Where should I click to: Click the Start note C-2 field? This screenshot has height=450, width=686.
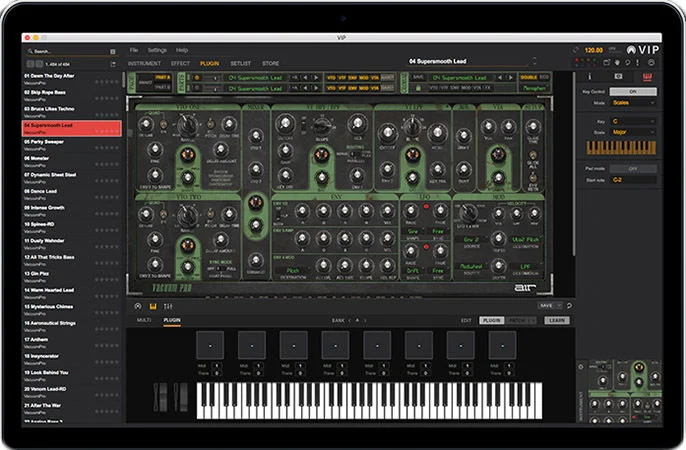633,180
